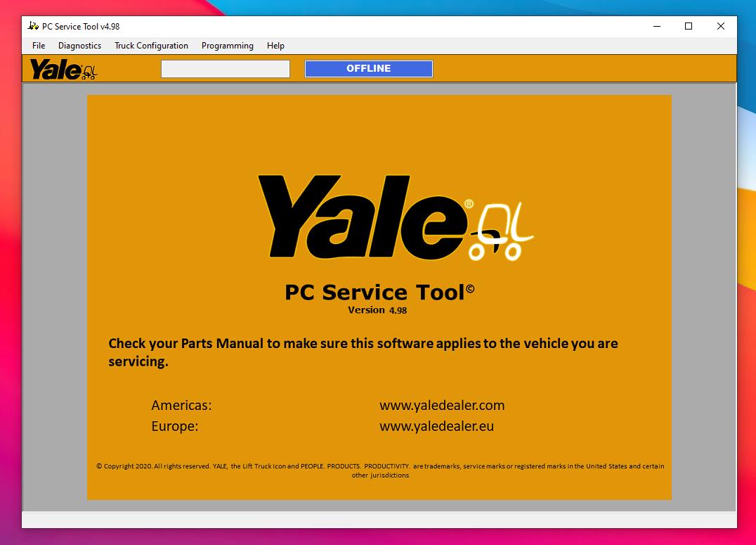This screenshot has width=756, height=545.
Task: Open the Help menu
Action: coord(275,46)
